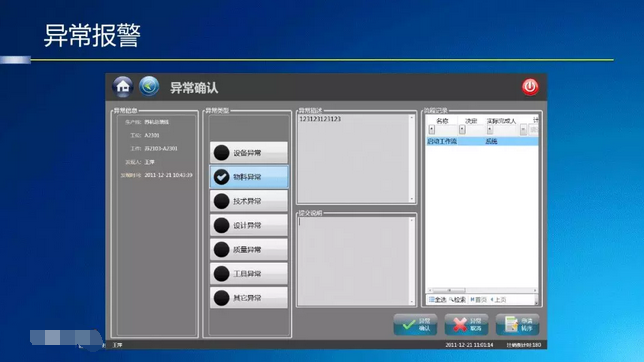Viewport: 644px width, 362px height.
Task: Click the red X 异常取消 button
Action: pyautogui.click(x=466, y=325)
